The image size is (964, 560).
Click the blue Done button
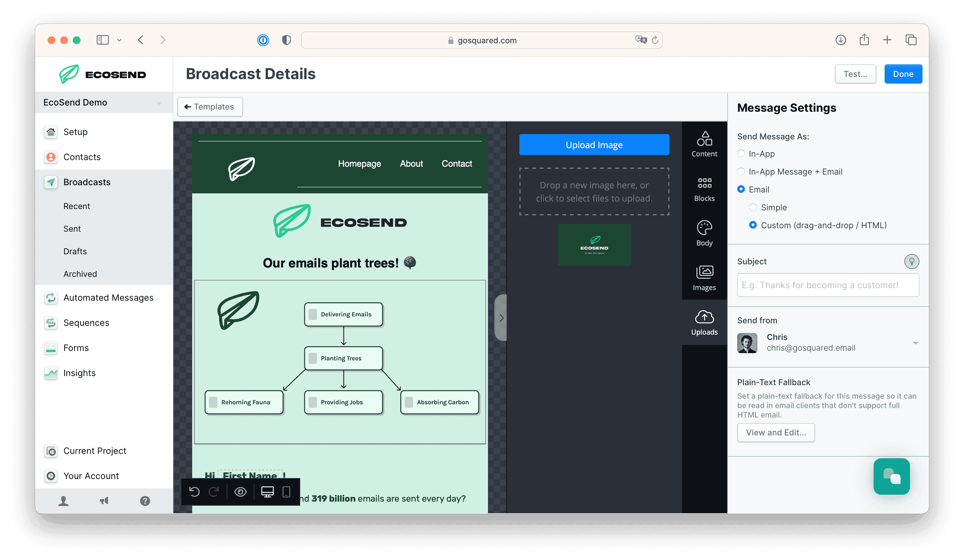click(903, 74)
